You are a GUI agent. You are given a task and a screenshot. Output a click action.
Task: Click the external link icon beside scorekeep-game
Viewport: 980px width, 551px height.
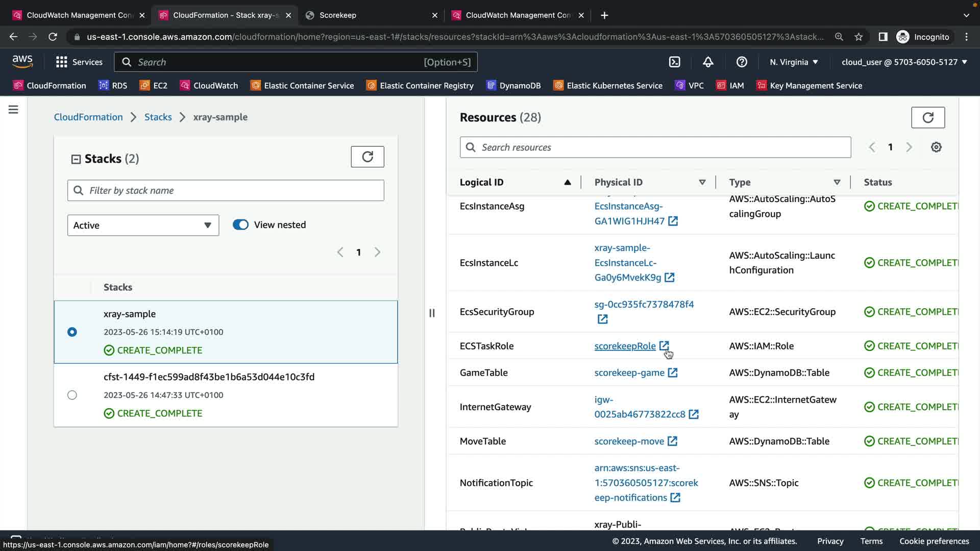[673, 373]
